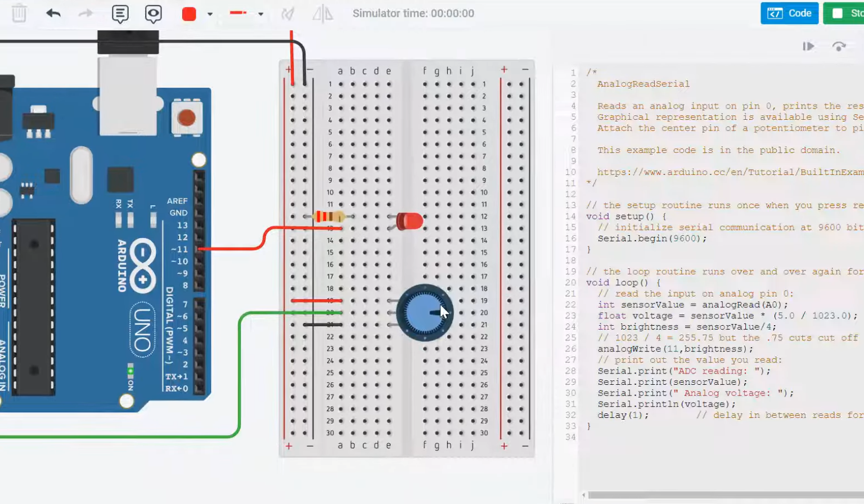The height and width of the screenshot is (504, 864).
Task: Click the mirror flip icon
Action: [x=323, y=13]
